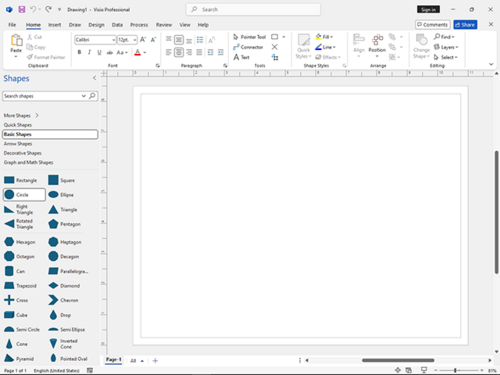This screenshot has height=375, width=500.
Task: Add a new page with plus
Action: click(x=155, y=360)
